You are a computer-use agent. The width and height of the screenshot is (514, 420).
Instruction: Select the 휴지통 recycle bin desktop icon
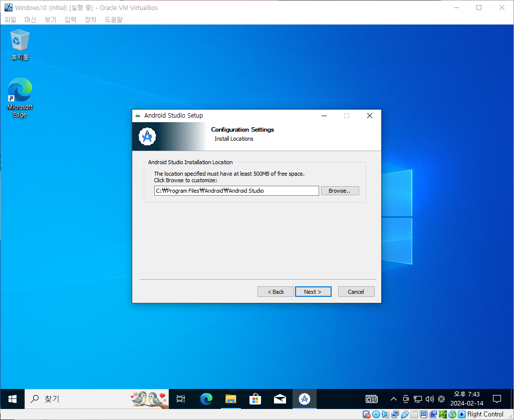[20, 45]
